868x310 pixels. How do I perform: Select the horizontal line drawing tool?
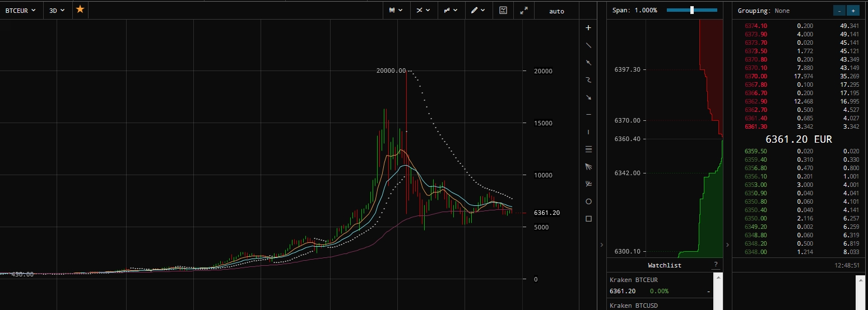(588, 114)
